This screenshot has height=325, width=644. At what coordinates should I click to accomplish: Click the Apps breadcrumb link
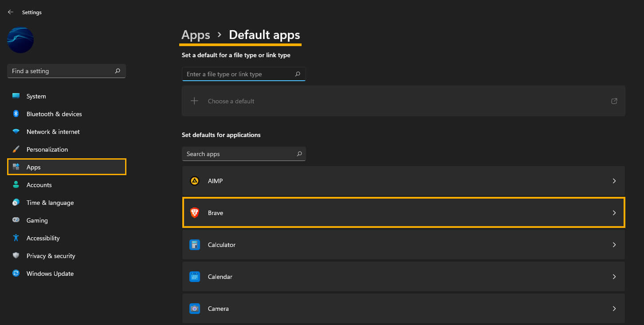tap(196, 35)
